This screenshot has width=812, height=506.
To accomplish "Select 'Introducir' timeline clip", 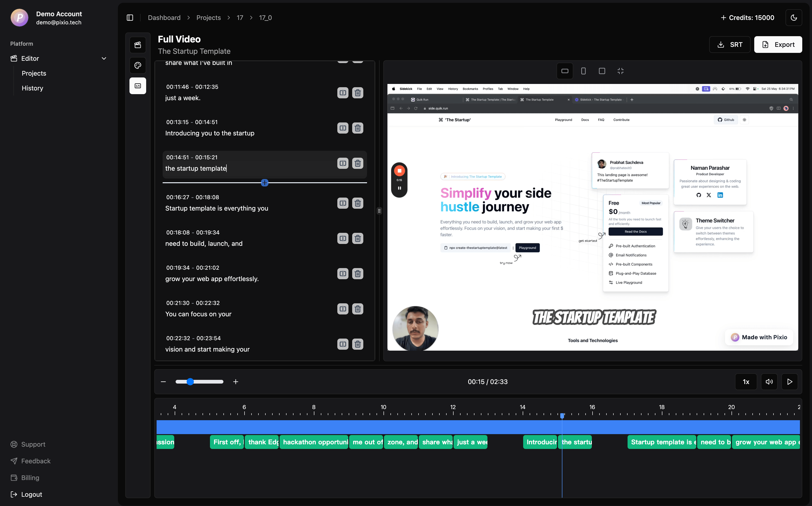I will coord(540,442).
